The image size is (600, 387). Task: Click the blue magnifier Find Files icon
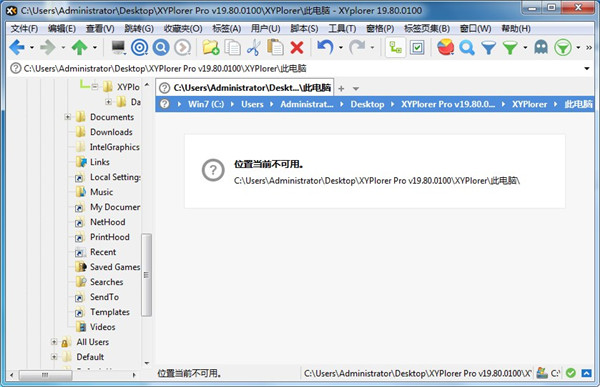pos(161,47)
